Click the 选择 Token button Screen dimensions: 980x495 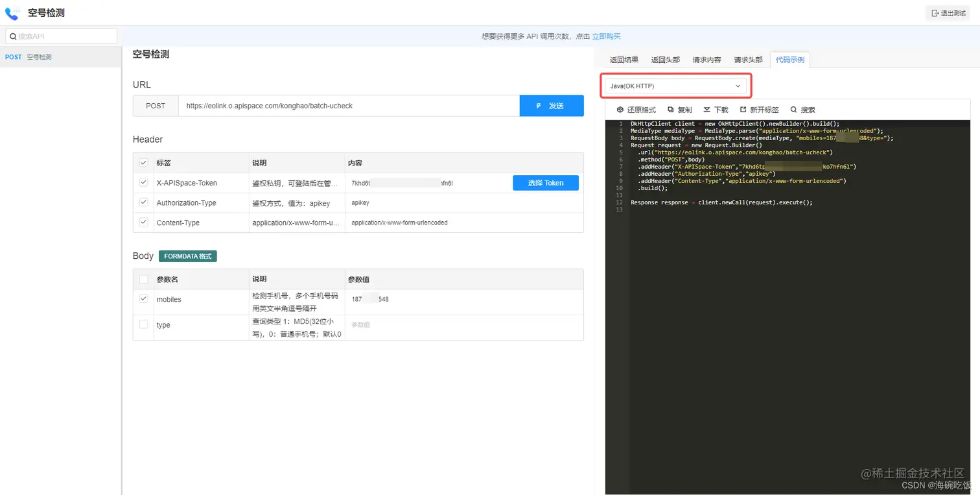(x=545, y=182)
